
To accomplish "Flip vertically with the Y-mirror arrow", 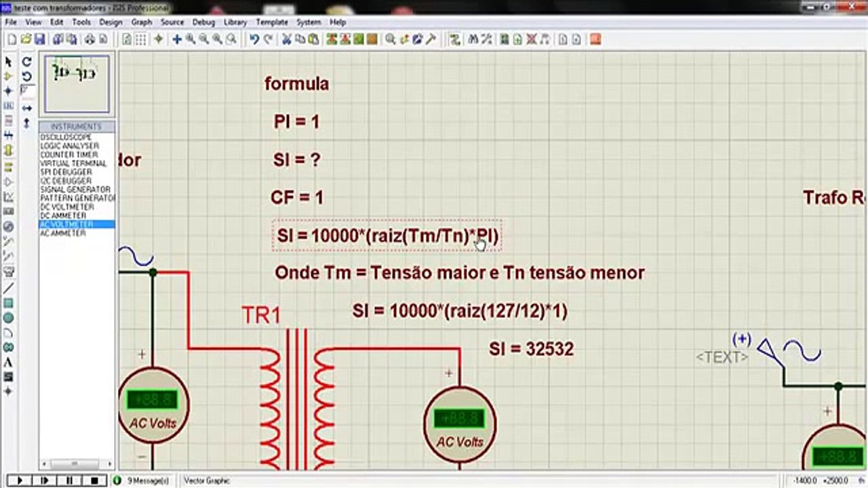I will coord(26,123).
